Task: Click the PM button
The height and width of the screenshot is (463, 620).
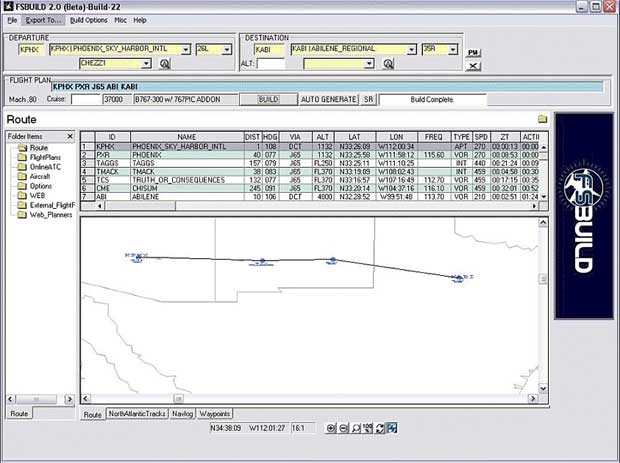Action: click(x=473, y=53)
